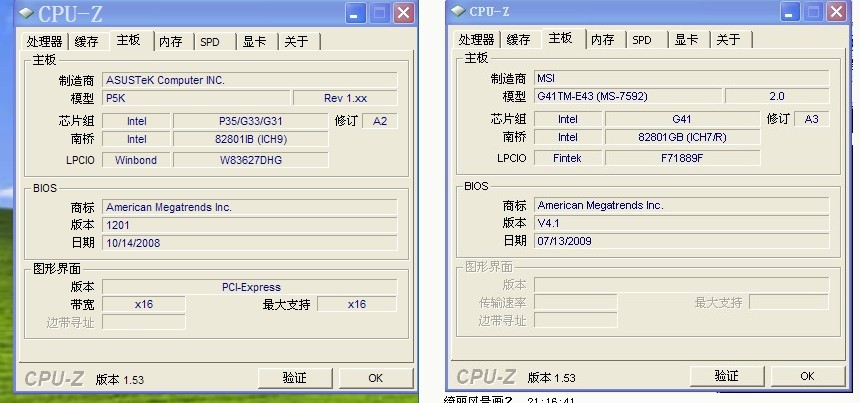The width and height of the screenshot is (860, 403).
Task: Select the 主板 tab in right CPU-Z window
Action: point(561,38)
